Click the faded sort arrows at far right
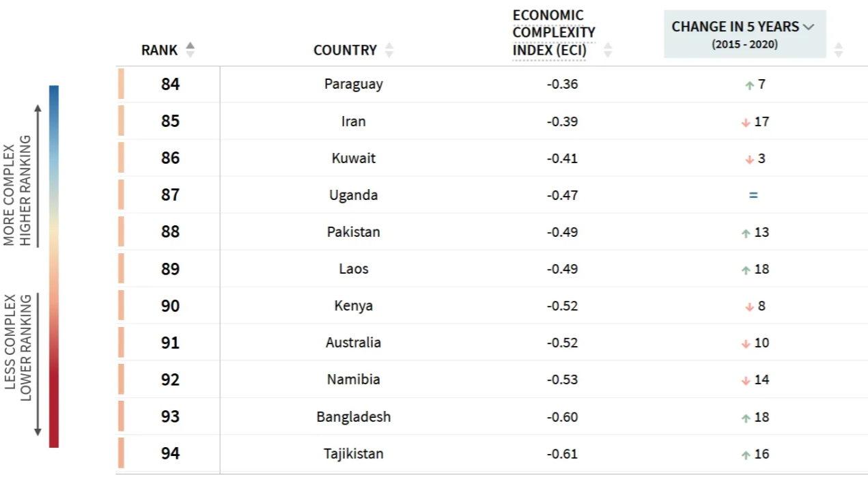The image size is (868, 484). tap(838, 50)
